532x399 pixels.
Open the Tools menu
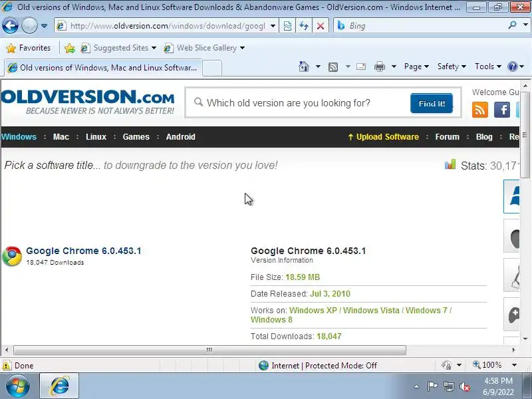[488, 66]
